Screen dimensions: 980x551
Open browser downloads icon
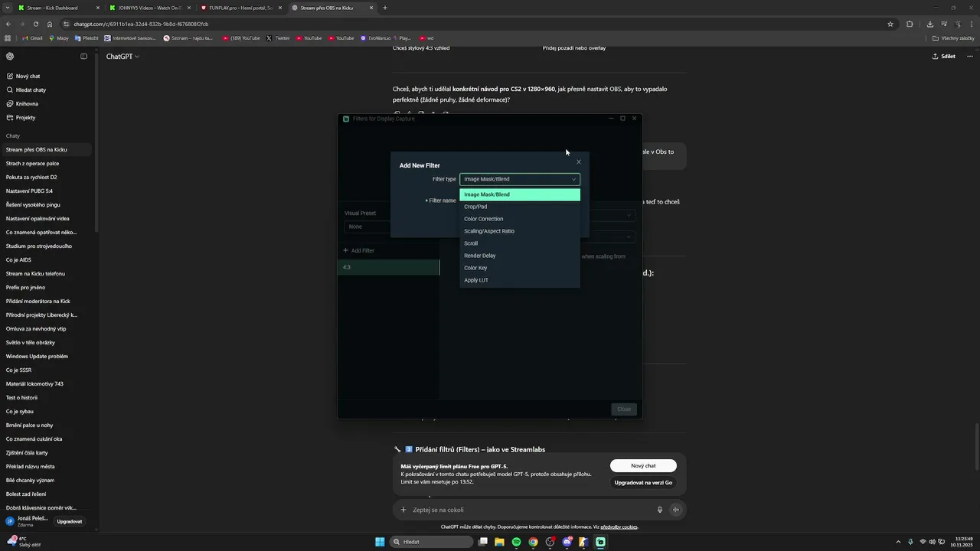tap(929, 24)
